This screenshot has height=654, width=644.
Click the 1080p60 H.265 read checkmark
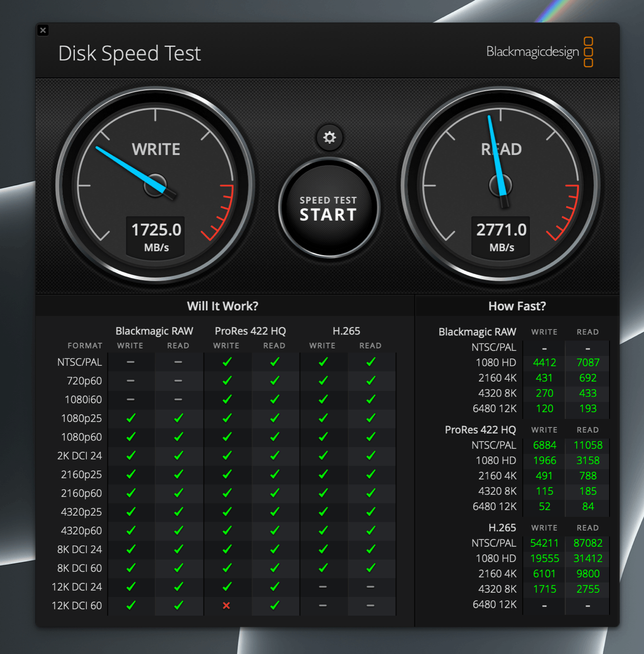(x=371, y=437)
